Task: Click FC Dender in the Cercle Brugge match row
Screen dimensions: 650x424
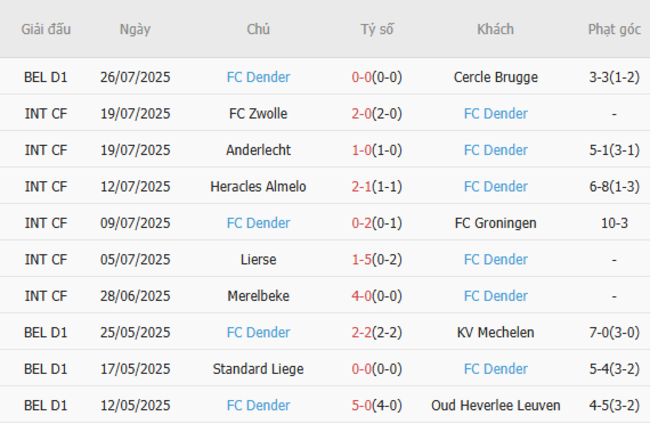Action: pos(258,77)
